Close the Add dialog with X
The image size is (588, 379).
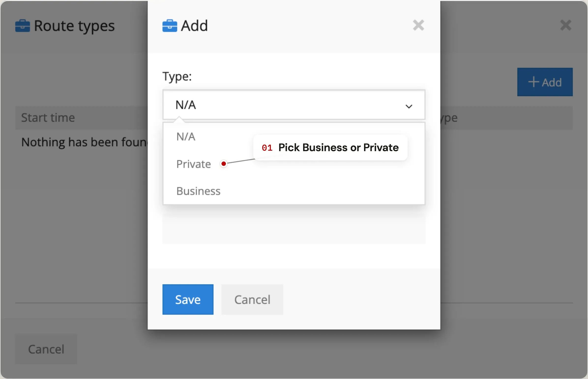(418, 25)
